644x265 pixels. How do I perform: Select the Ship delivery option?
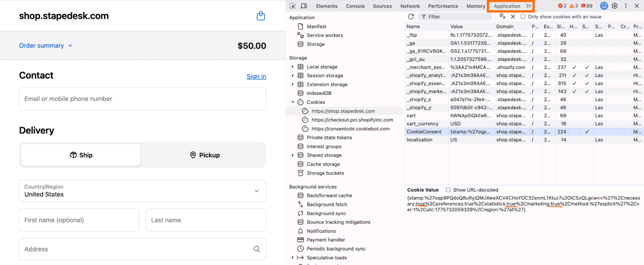[x=81, y=155]
